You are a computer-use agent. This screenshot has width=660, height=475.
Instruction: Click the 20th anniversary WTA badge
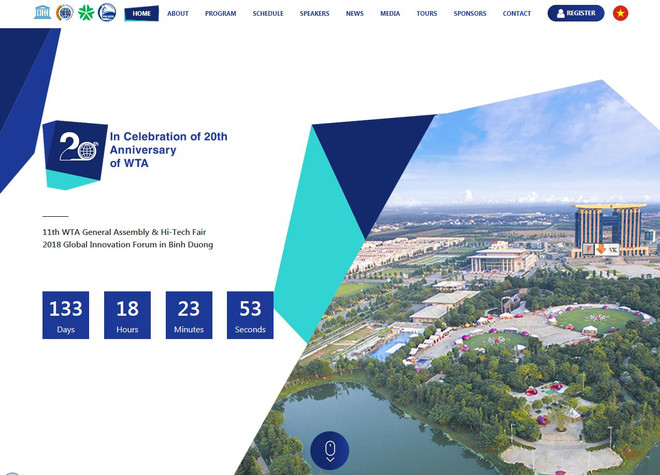coord(75,153)
